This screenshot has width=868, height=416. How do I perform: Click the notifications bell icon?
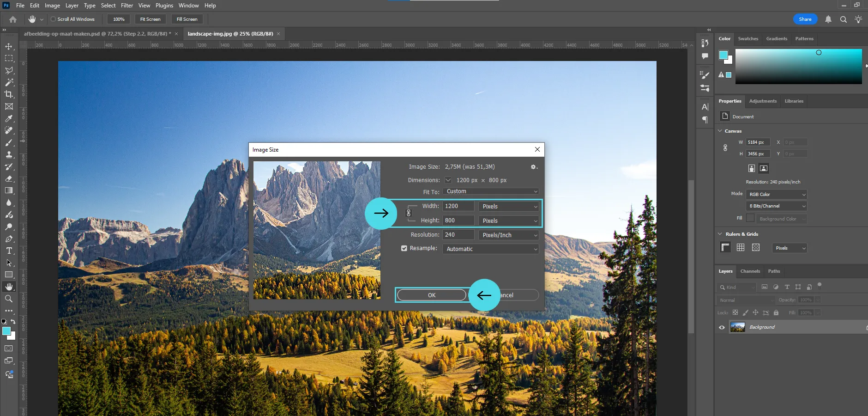pyautogui.click(x=828, y=19)
